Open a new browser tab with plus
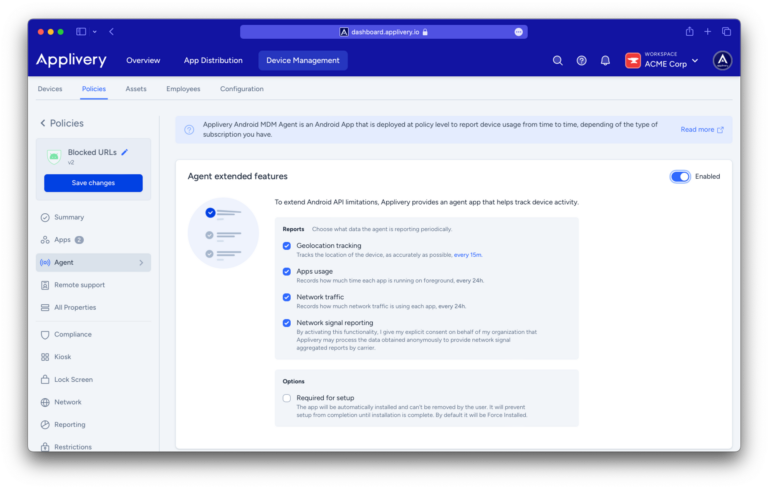 click(x=708, y=32)
